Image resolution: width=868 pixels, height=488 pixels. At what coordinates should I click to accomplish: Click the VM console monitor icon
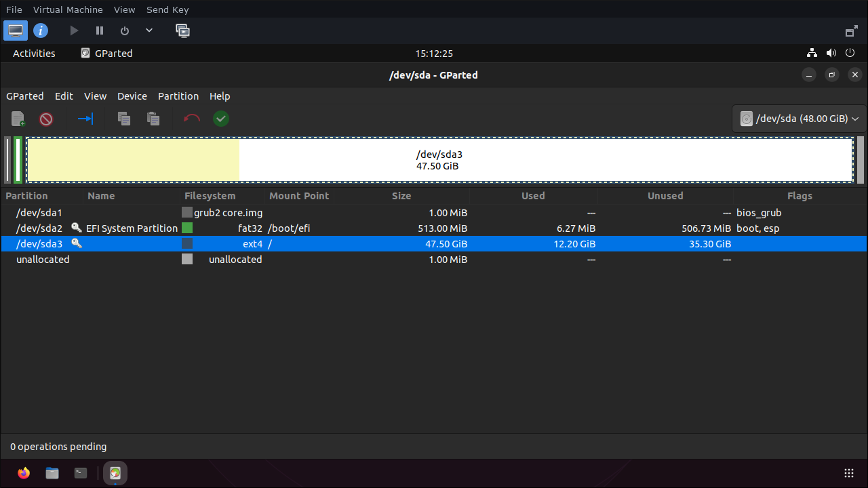[x=16, y=30]
